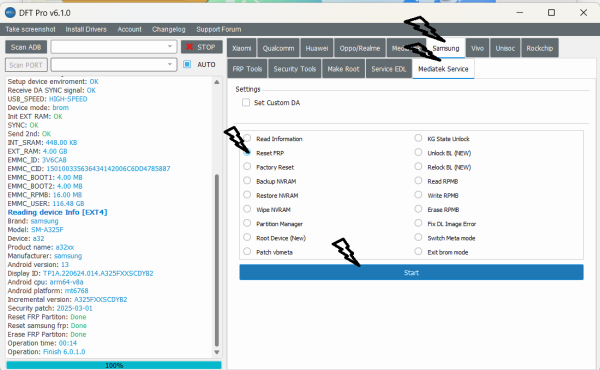Click the Scan PORT button
Screen dimensions: 600x370
click(26, 65)
